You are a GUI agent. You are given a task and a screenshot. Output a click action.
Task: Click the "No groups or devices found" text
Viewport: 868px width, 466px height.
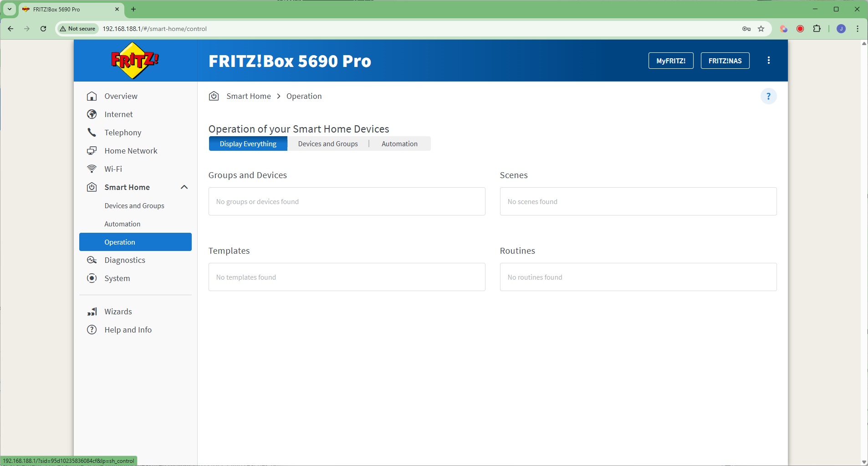(257, 202)
